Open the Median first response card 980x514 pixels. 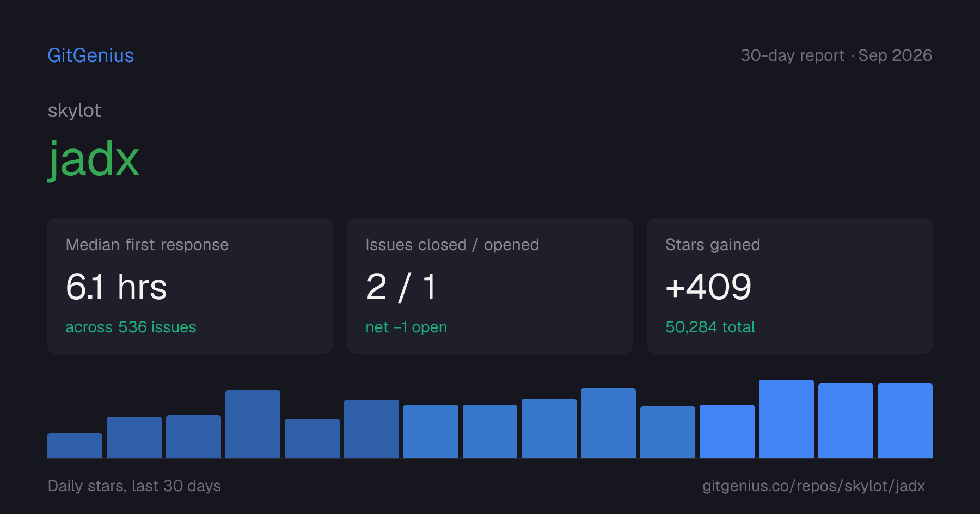coord(190,286)
